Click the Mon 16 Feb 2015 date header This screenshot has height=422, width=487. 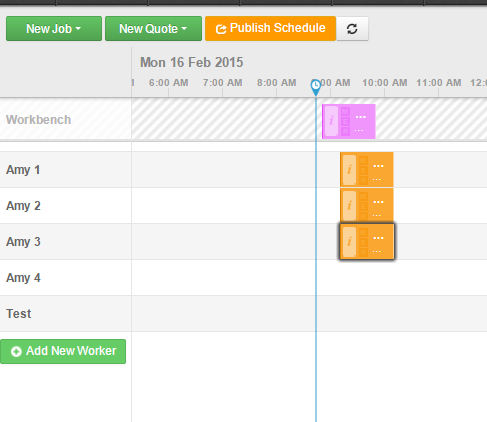191,62
